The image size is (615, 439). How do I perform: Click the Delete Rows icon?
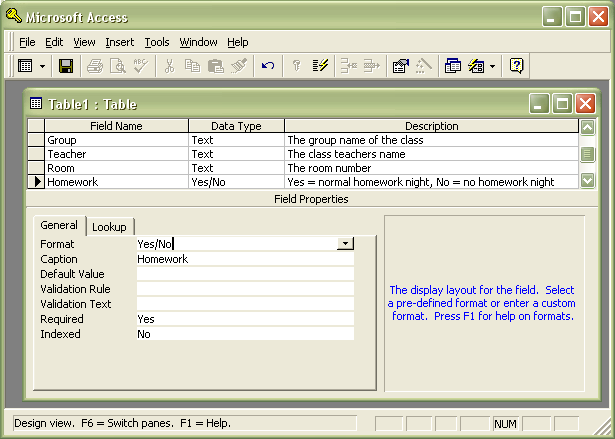(x=372, y=66)
